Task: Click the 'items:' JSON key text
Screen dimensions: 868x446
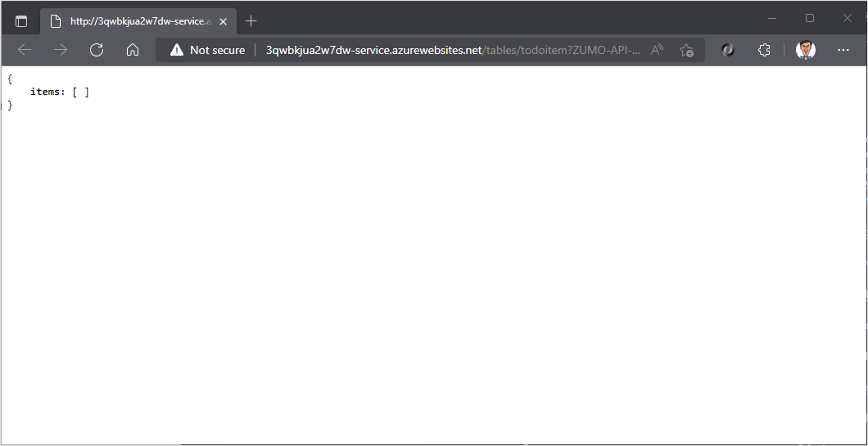Action: tap(47, 92)
